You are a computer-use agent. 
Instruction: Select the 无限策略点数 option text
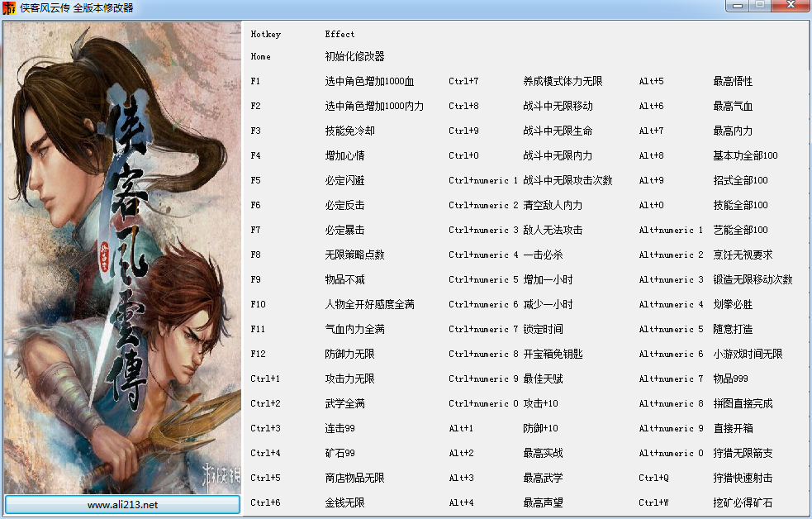point(354,255)
